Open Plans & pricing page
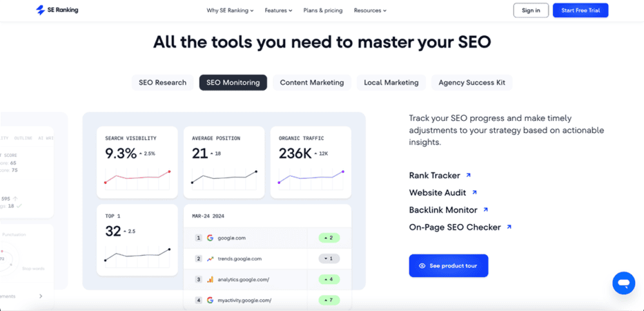Viewport: 644px width, 311px height. 323,10
